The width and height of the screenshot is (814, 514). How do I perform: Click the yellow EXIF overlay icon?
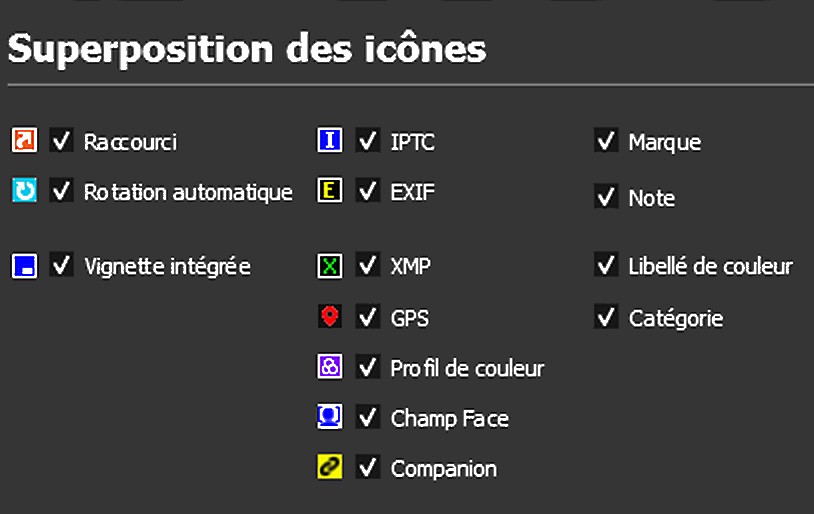(x=330, y=190)
